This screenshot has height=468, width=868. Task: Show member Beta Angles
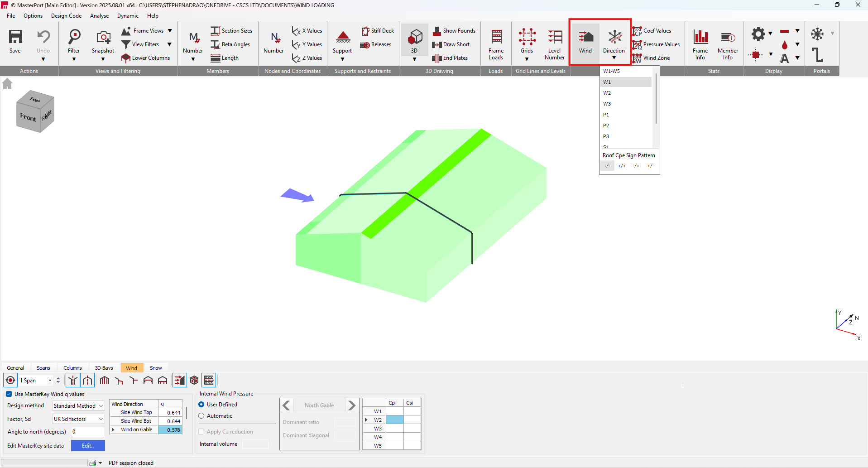point(230,44)
